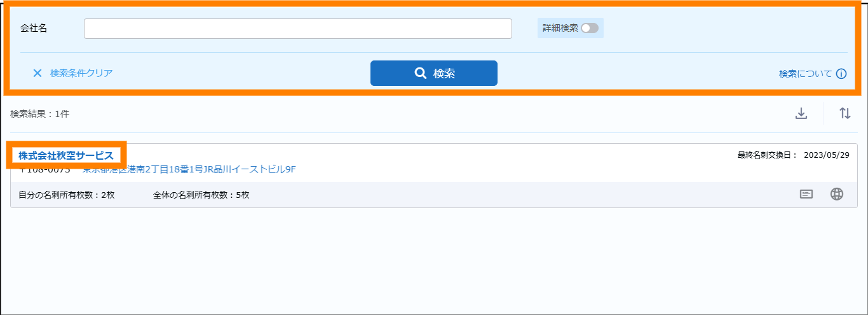868x315 pixels.
Task: Click the 東京都港区港南 address link
Action: [189, 169]
